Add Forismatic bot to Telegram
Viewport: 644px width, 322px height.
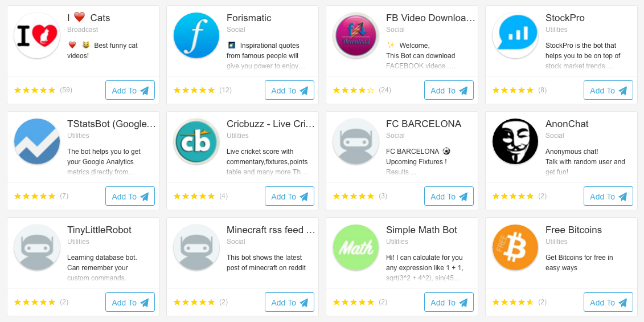[x=289, y=90]
